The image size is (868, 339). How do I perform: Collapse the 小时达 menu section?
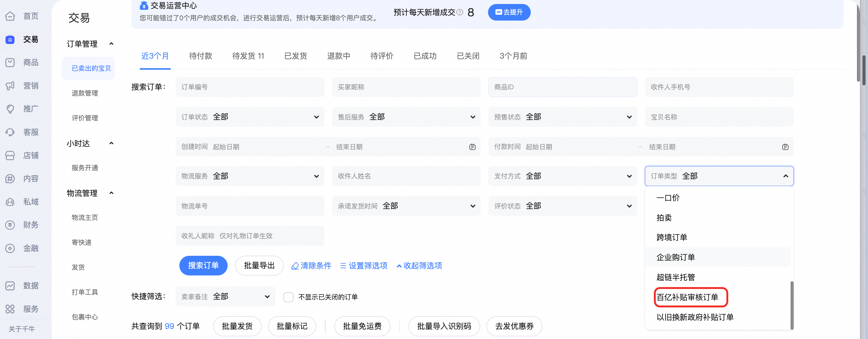click(x=111, y=143)
